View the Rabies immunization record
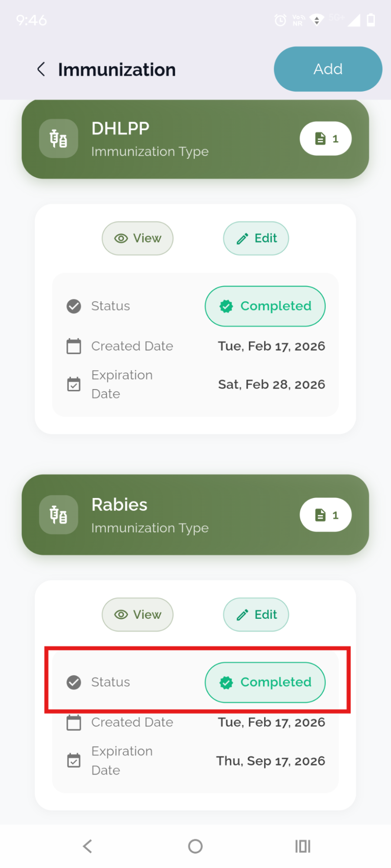The height and width of the screenshot is (868, 391). coord(138,615)
